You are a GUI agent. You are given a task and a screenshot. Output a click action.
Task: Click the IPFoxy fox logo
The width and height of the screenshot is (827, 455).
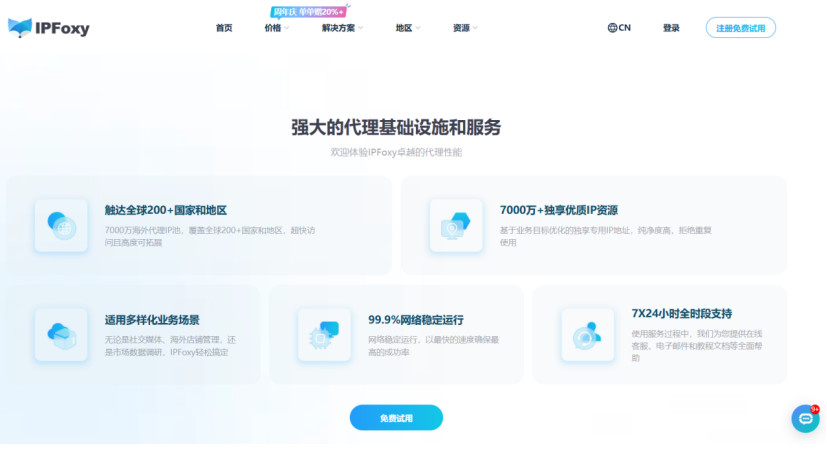(19, 28)
